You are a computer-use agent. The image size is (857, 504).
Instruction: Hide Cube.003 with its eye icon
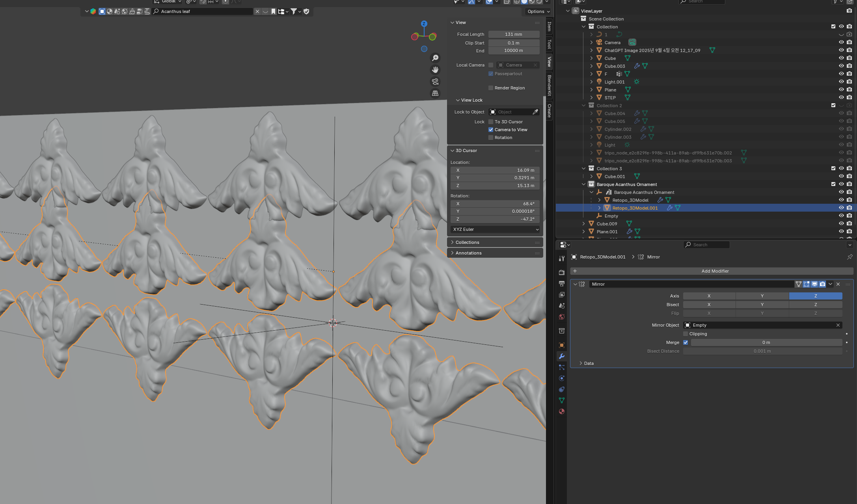tap(841, 66)
